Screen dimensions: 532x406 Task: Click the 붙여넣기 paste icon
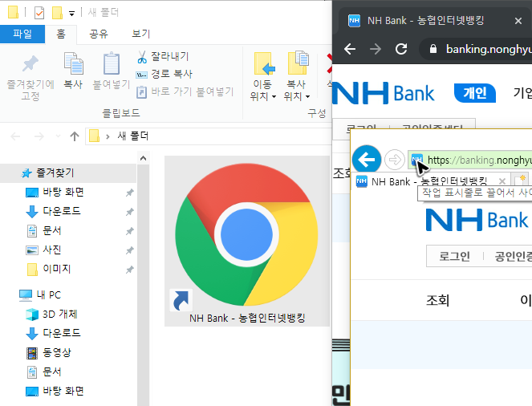(112, 63)
